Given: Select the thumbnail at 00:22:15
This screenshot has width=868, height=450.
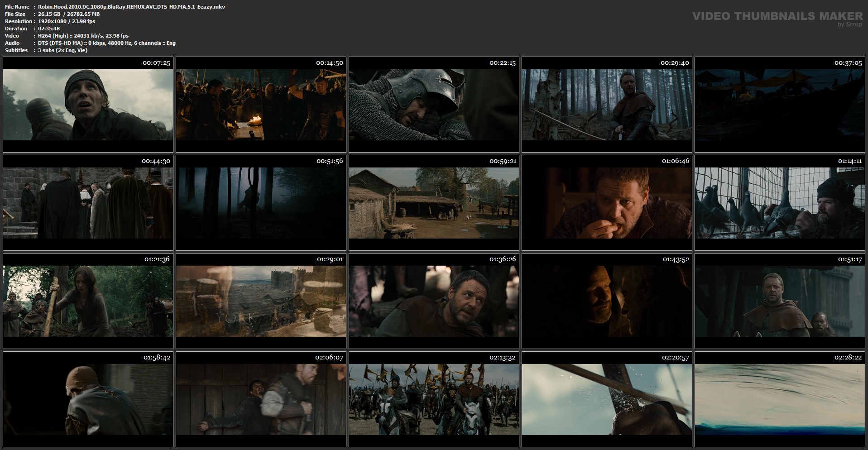Looking at the screenshot, I should coord(434,105).
